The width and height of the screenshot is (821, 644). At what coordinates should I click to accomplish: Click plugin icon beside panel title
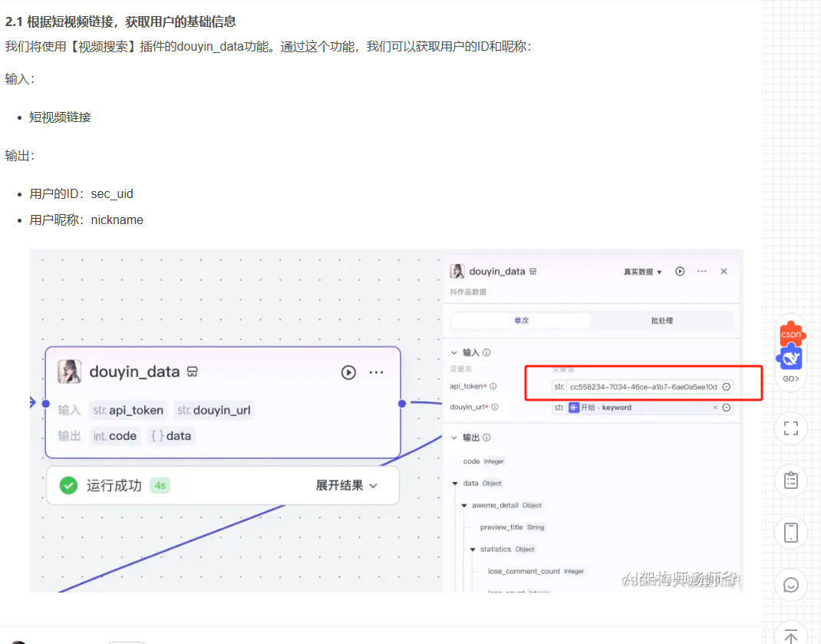click(532, 272)
